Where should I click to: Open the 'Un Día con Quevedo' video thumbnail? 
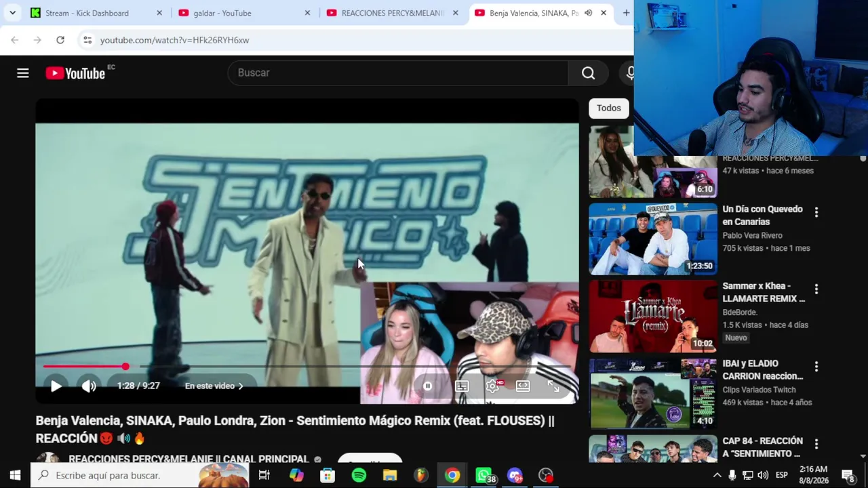(653, 239)
